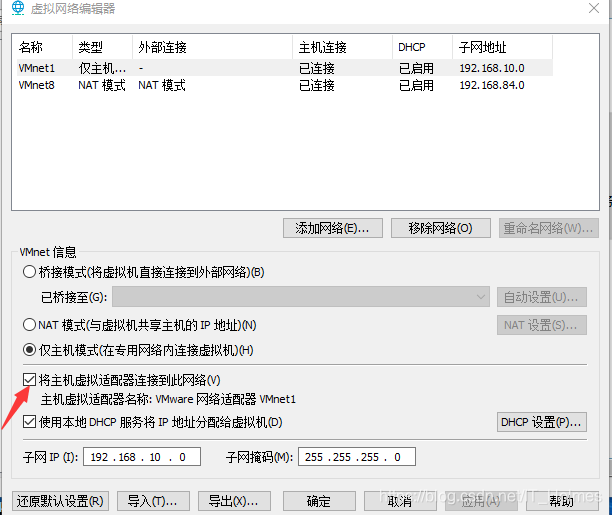
Task: Click 已连接 host cell of VMnet1
Action: point(317,68)
